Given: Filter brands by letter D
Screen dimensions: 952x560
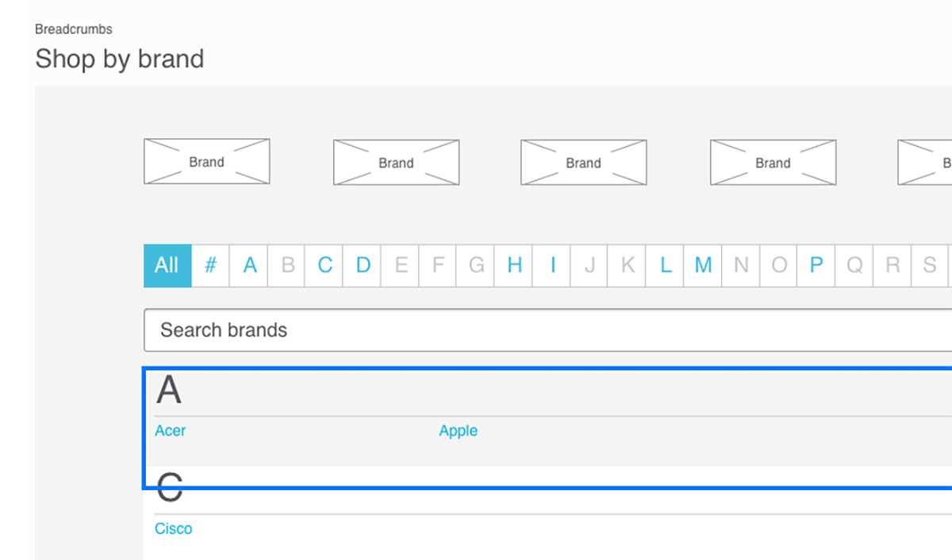Looking at the screenshot, I should (x=363, y=265).
